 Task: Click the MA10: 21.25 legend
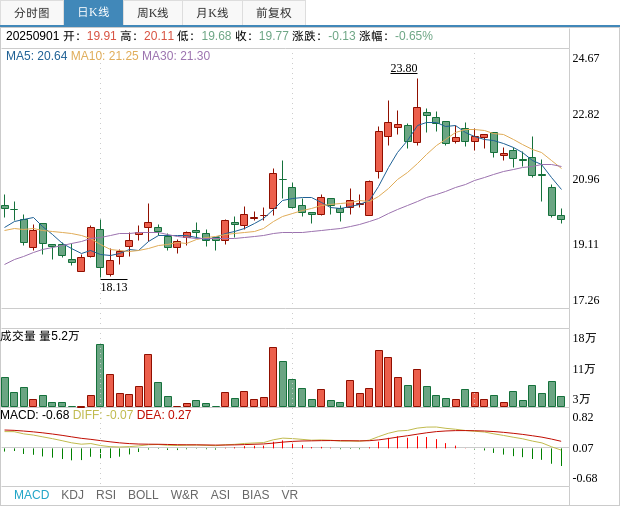coord(105,56)
